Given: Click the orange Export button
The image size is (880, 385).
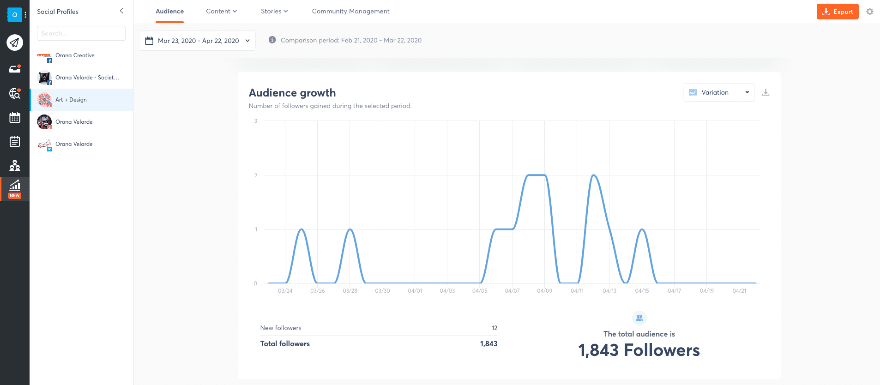Looking at the screenshot, I should click(x=838, y=12).
